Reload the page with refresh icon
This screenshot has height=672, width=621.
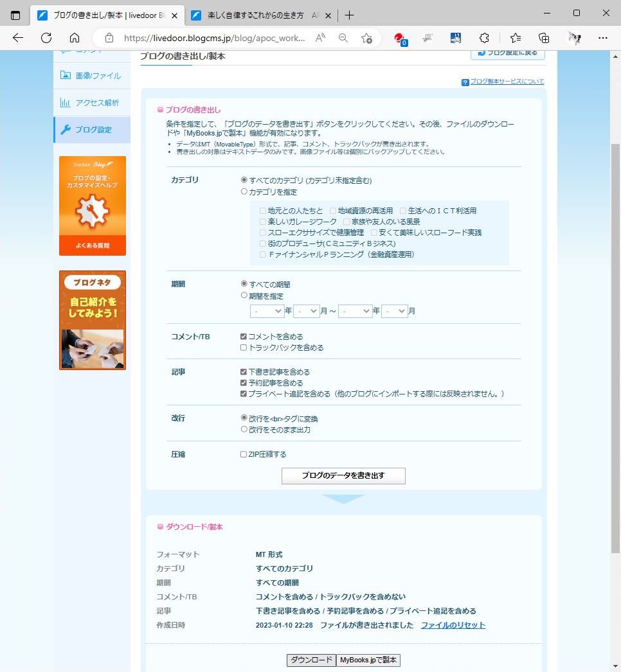[x=46, y=38]
